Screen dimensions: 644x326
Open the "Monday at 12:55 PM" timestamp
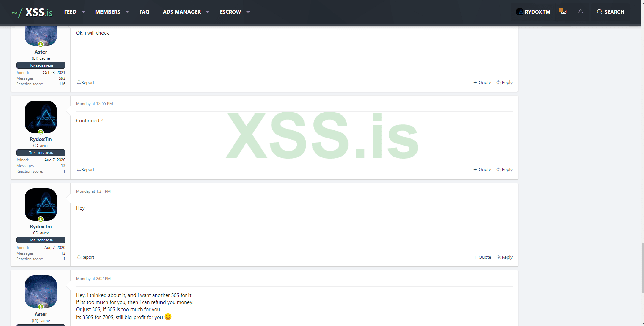(x=94, y=104)
